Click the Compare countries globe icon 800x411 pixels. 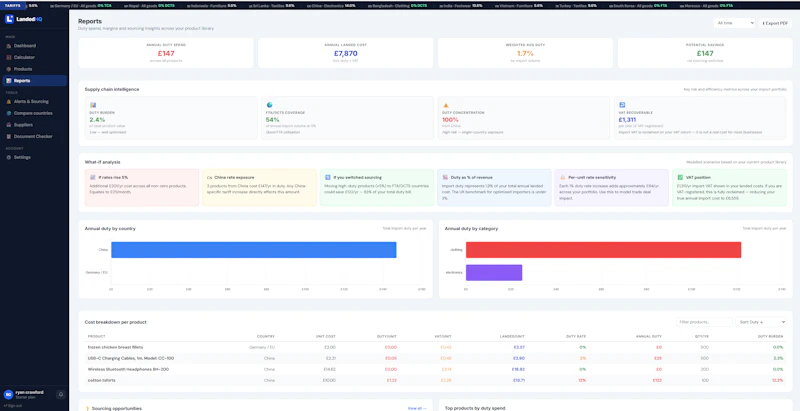click(9, 113)
